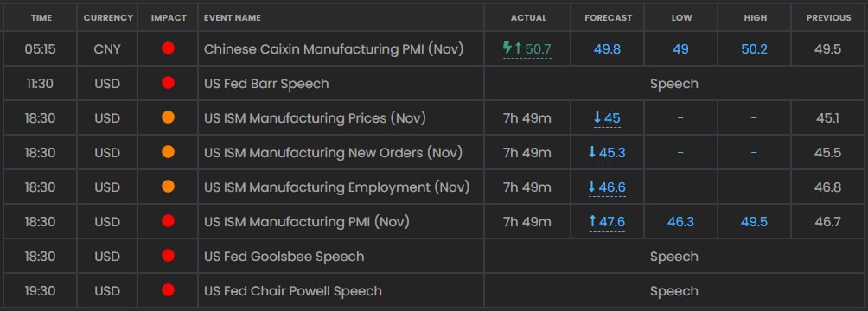Image resolution: width=868 pixels, height=311 pixels.
Task: Click the red impact dot for Barr Speech
Action: click(x=169, y=83)
